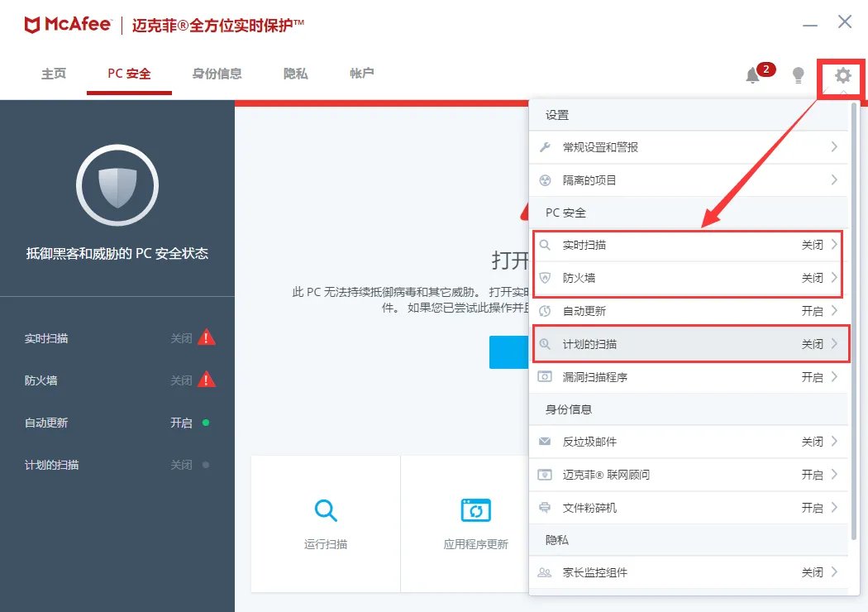
Task: Open the notification bell with 2 alerts
Action: pyautogui.click(x=752, y=74)
